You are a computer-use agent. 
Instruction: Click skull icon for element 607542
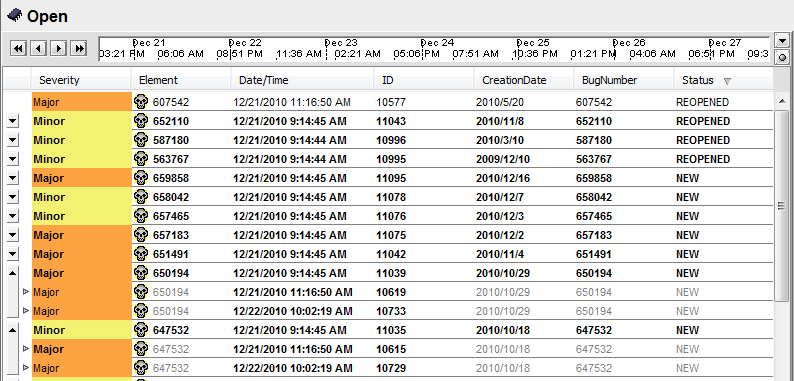[x=141, y=102]
